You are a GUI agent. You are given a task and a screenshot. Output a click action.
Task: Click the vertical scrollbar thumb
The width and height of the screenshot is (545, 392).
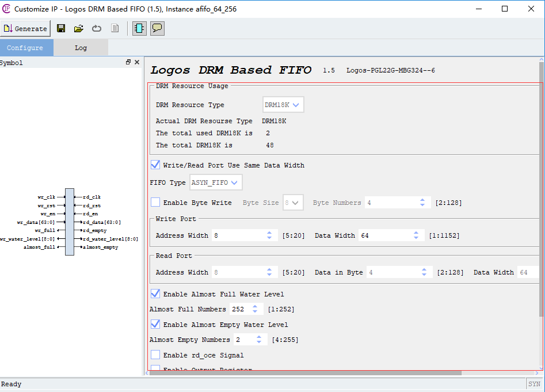point(541,189)
